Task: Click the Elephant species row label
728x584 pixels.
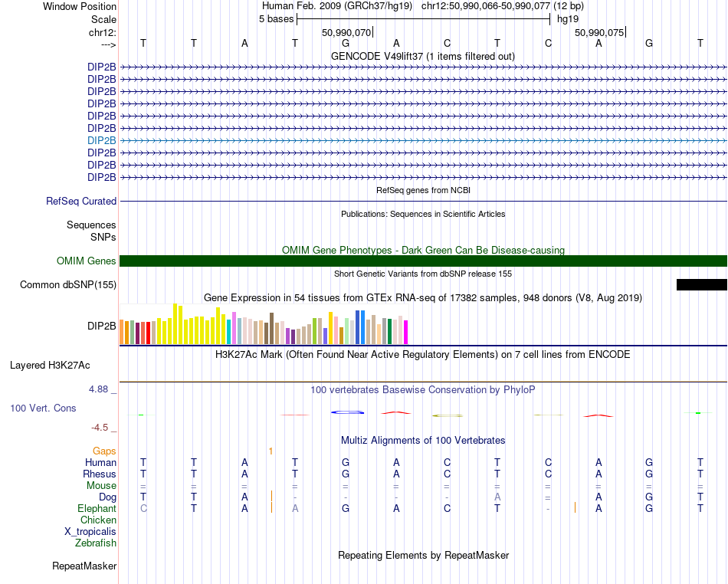Action: 97,508
